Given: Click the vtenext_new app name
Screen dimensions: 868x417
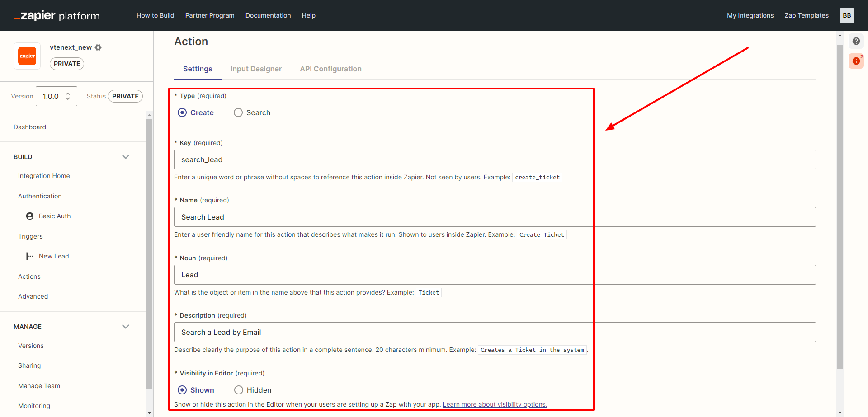Looking at the screenshot, I should click(x=71, y=47).
